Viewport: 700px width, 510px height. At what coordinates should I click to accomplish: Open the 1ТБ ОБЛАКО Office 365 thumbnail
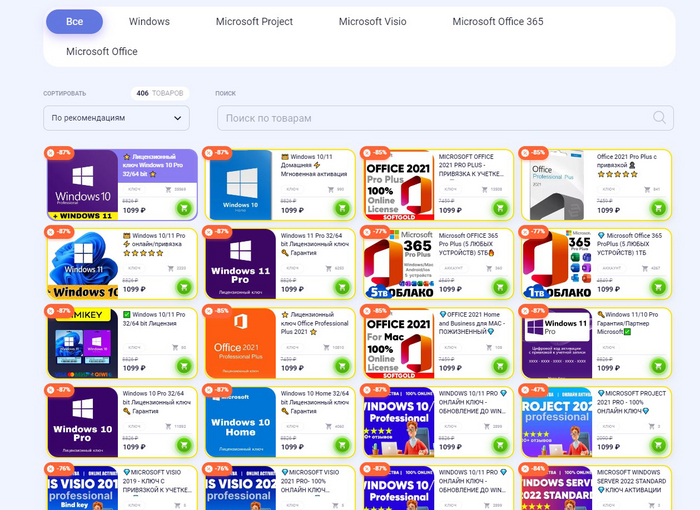557,264
